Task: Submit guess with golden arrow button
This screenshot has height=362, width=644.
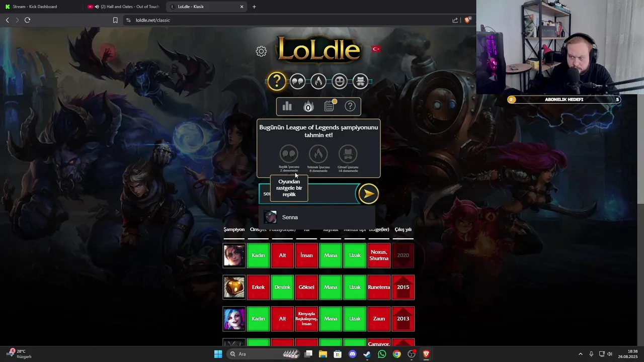Action: point(368,194)
